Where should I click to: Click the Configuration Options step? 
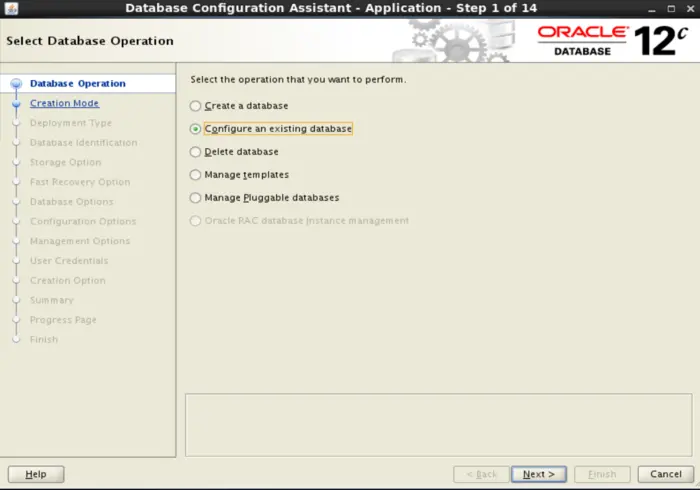83,221
